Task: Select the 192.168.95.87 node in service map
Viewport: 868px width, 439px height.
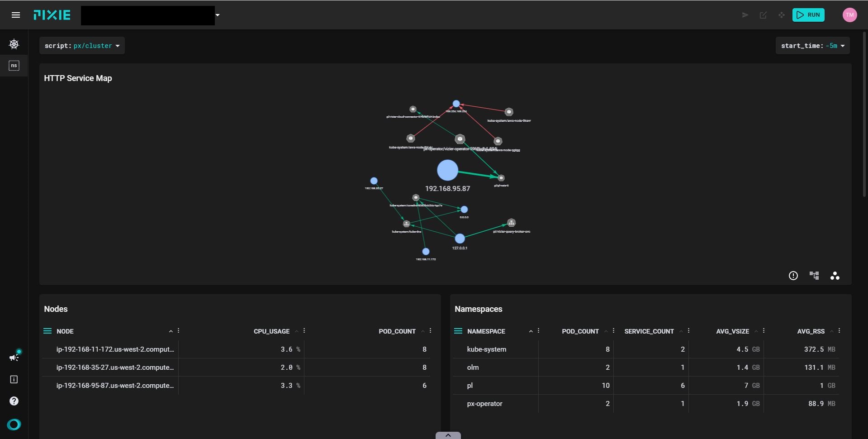Action: pyautogui.click(x=447, y=170)
